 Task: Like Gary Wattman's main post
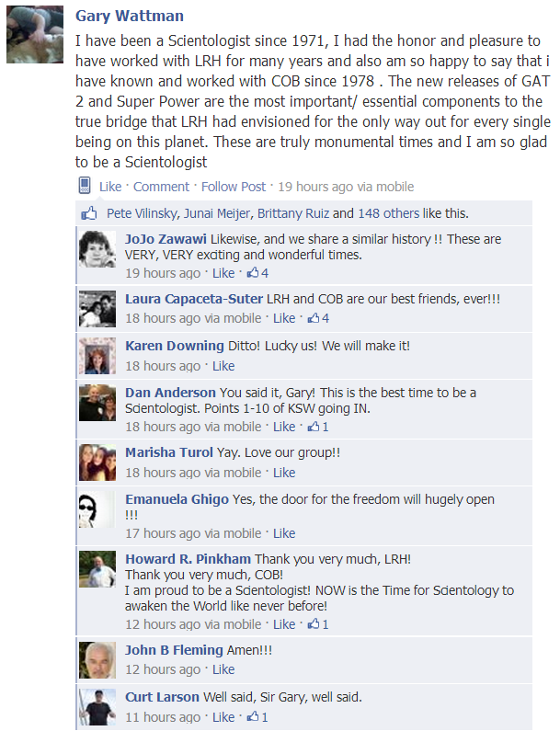pos(110,187)
